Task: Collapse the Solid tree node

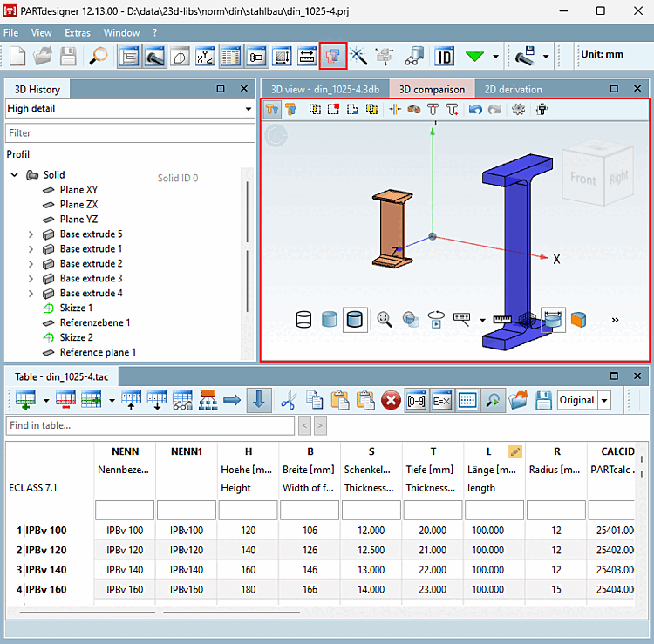Action: pos(15,174)
